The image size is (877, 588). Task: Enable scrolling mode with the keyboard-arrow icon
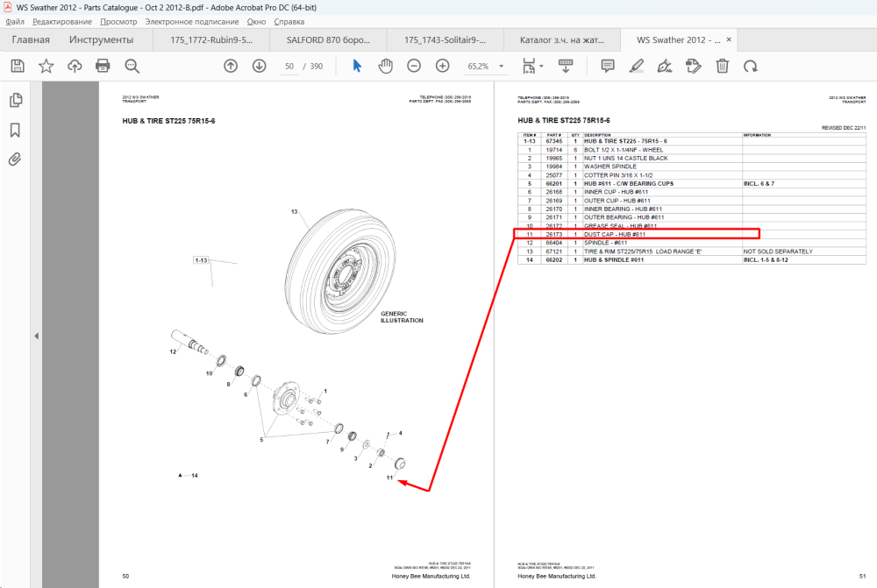[566, 66]
